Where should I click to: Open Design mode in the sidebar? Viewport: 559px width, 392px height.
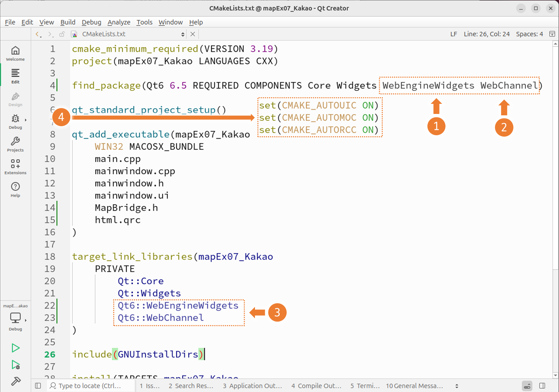(15, 99)
